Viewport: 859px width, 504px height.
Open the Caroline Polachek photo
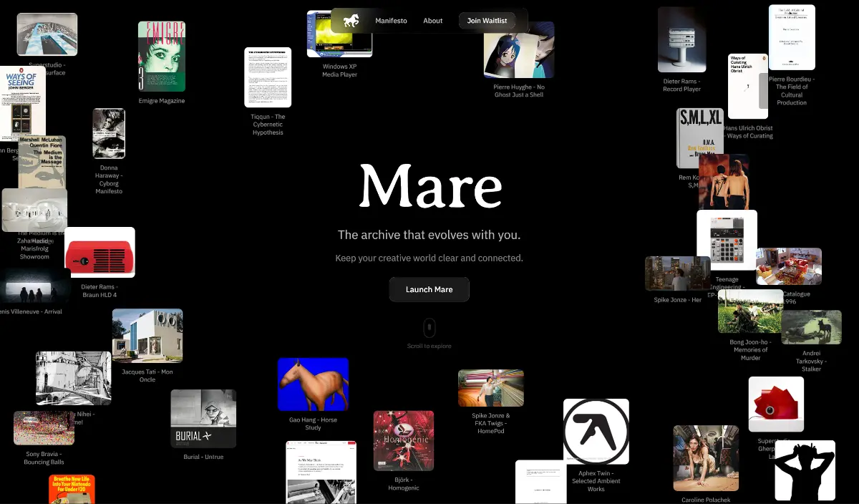(x=706, y=457)
